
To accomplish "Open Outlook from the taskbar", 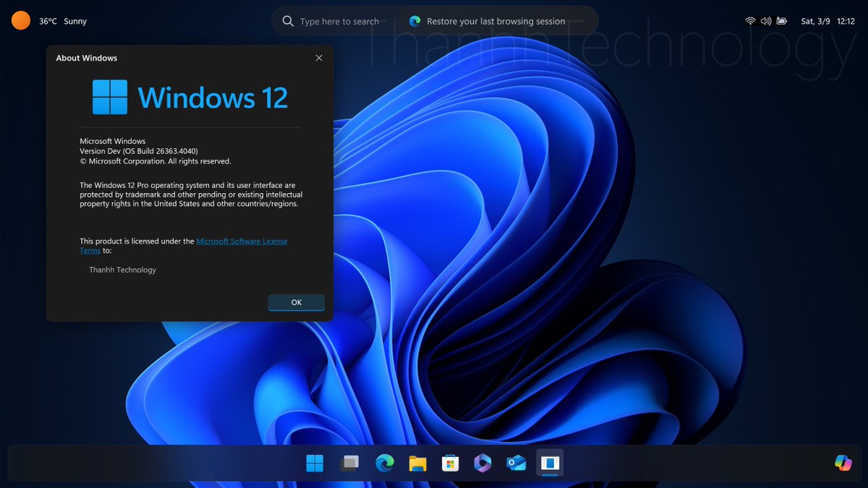I will click(x=516, y=463).
